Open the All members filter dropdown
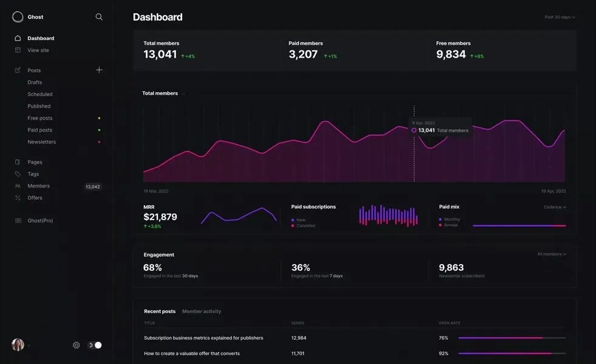This screenshot has height=364, width=596. coord(550,254)
